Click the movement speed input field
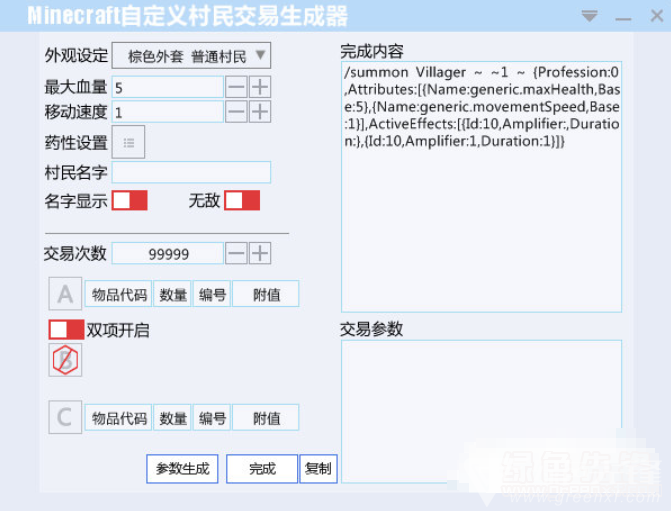671x511 pixels. coord(168,112)
